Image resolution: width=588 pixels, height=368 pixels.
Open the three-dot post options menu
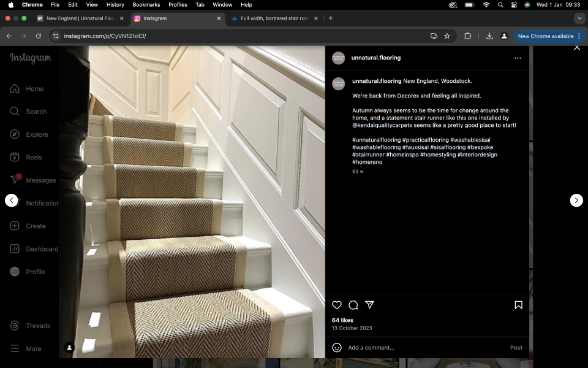pos(518,58)
